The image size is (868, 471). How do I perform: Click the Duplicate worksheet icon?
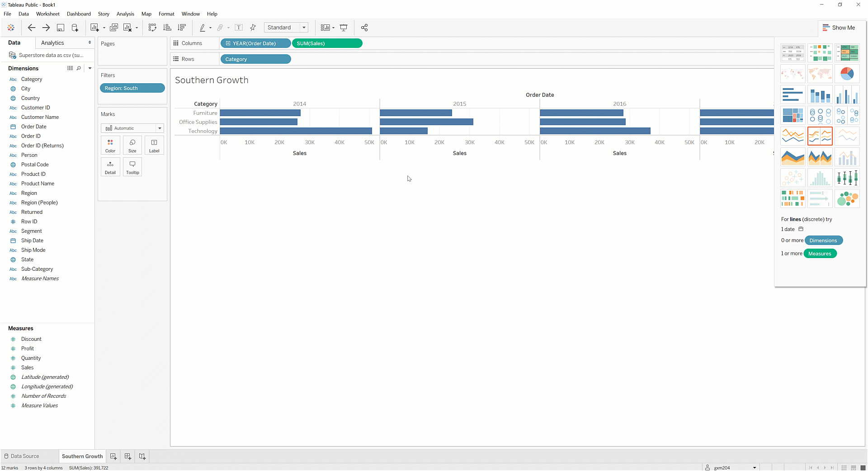click(114, 28)
